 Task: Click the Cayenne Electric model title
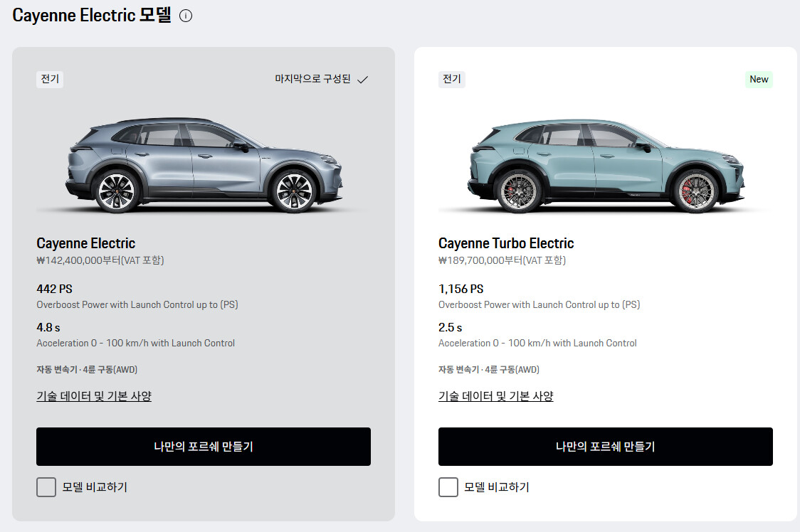[x=85, y=243]
